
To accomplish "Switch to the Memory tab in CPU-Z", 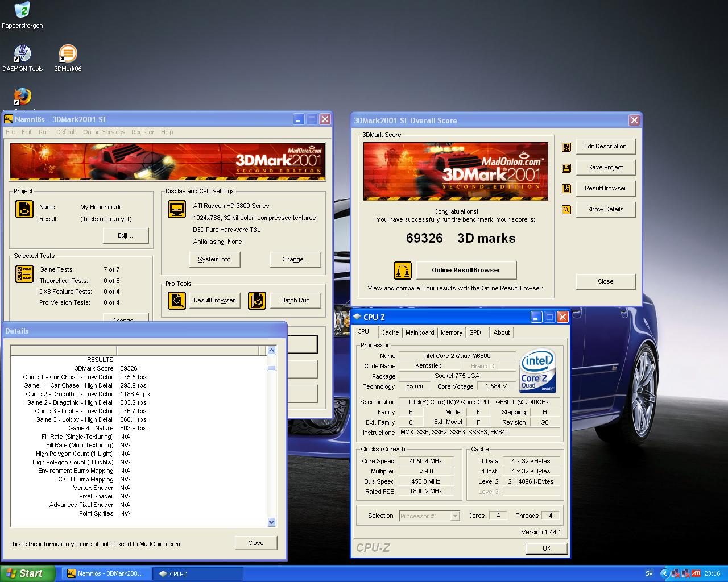I will pyautogui.click(x=452, y=332).
